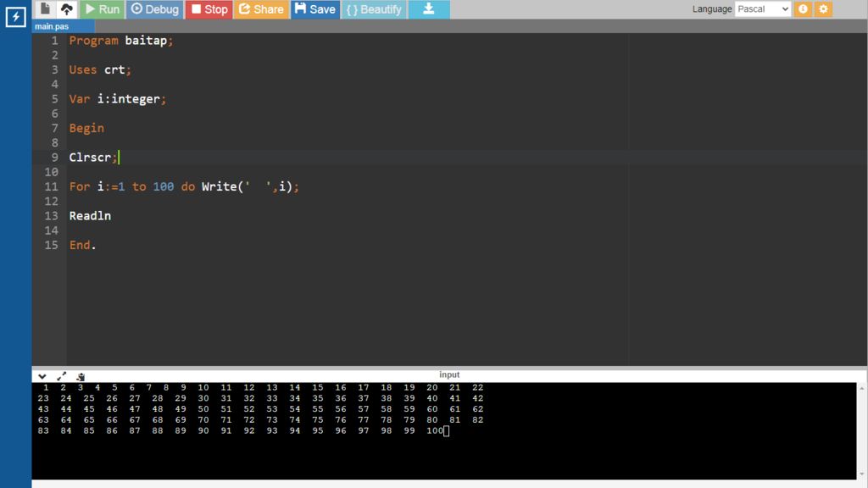Viewport: 868px width, 488px height.
Task: Click the console scrollbar up arrow
Action: tap(862, 388)
